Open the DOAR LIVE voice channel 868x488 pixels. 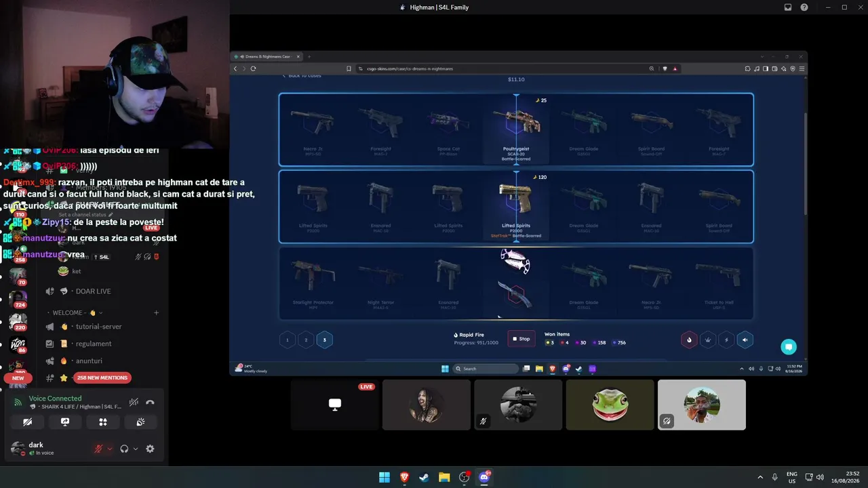[94, 291]
